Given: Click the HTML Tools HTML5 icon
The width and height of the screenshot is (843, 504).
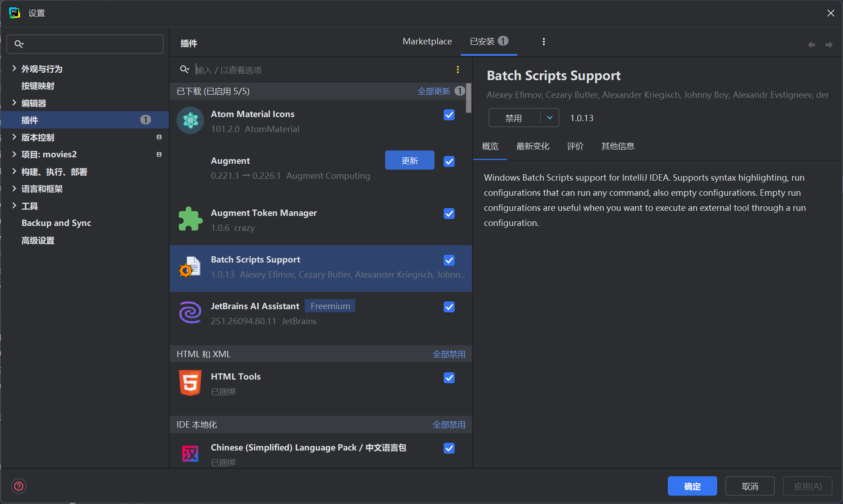Looking at the screenshot, I should tap(190, 383).
